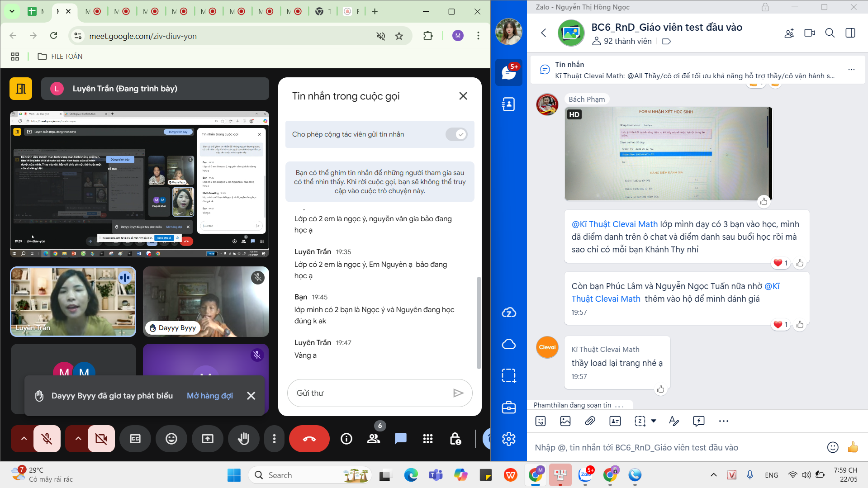Image resolution: width=868 pixels, height=488 pixels.
Task: Open emoji reactions in Meet
Action: tap(171, 439)
